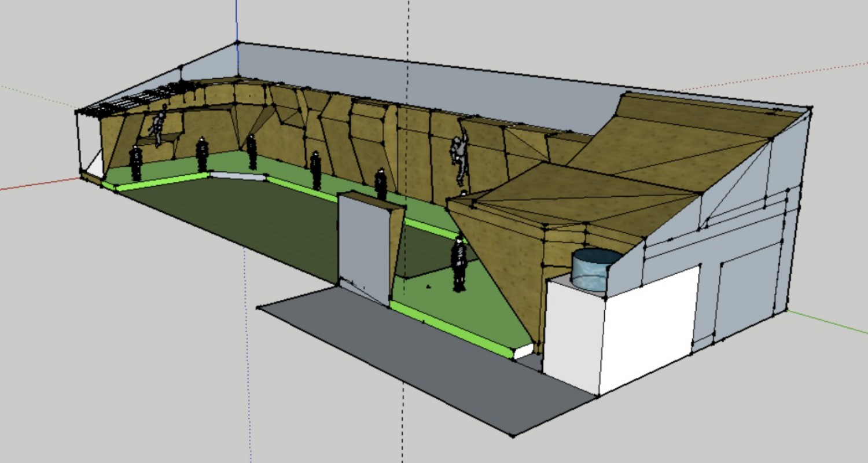Select the white box beneath the blue cylinder
Screen dimensions: 868x463
click(622, 331)
